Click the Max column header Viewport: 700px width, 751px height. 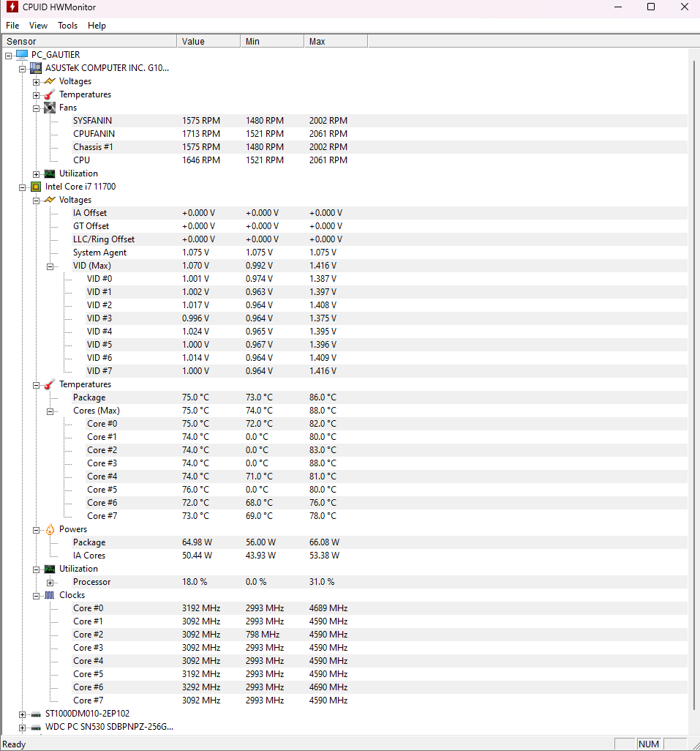click(336, 41)
